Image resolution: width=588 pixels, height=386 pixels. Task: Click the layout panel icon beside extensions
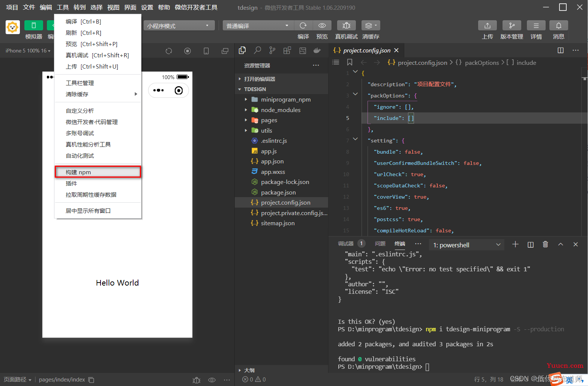tap(303, 51)
